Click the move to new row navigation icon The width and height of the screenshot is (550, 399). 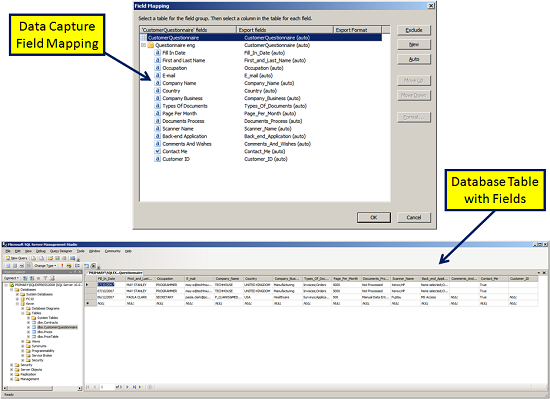[x=140, y=387]
